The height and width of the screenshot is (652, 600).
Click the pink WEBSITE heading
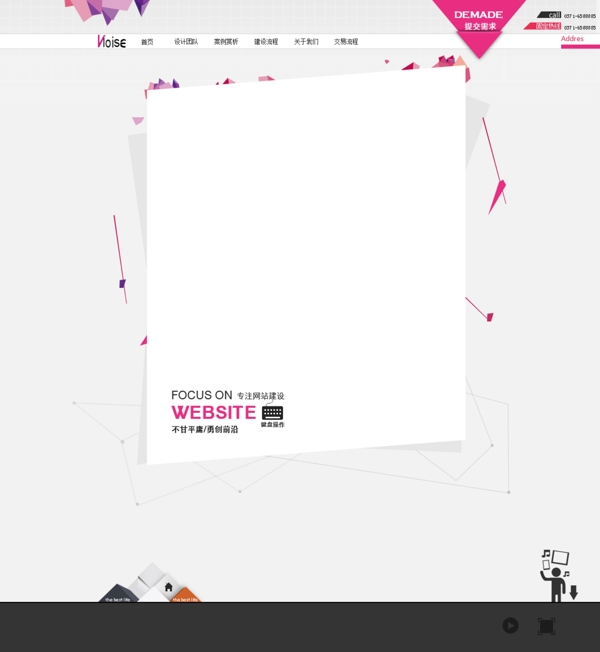[214, 412]
